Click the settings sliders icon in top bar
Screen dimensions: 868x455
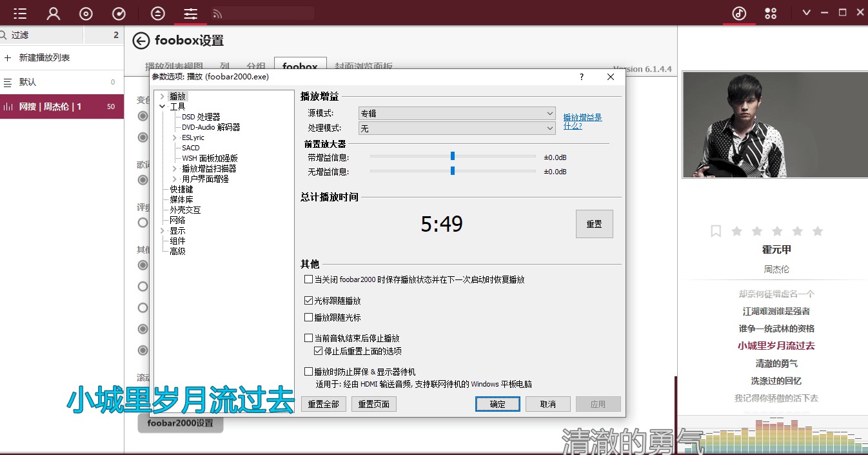point(190,13)
